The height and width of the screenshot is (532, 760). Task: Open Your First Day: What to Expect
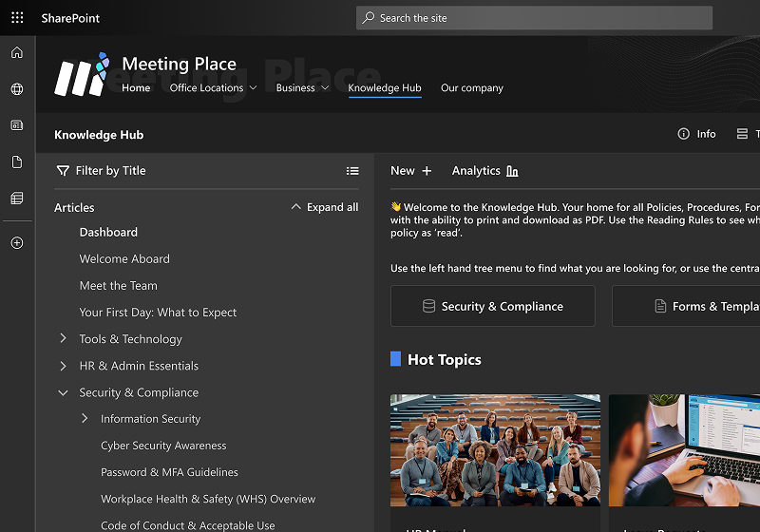[158, 313]
